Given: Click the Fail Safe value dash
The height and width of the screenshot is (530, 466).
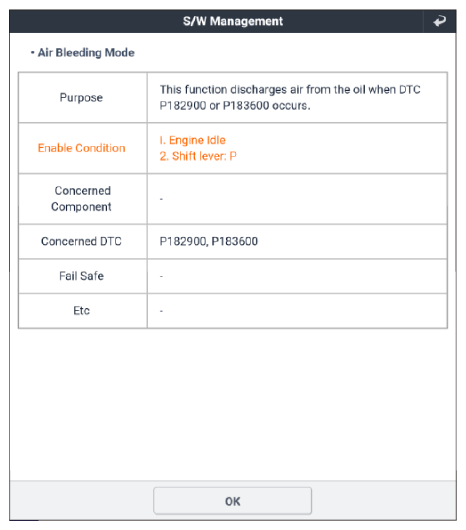Looking at the screenshot, I should [x=161, y=276].
